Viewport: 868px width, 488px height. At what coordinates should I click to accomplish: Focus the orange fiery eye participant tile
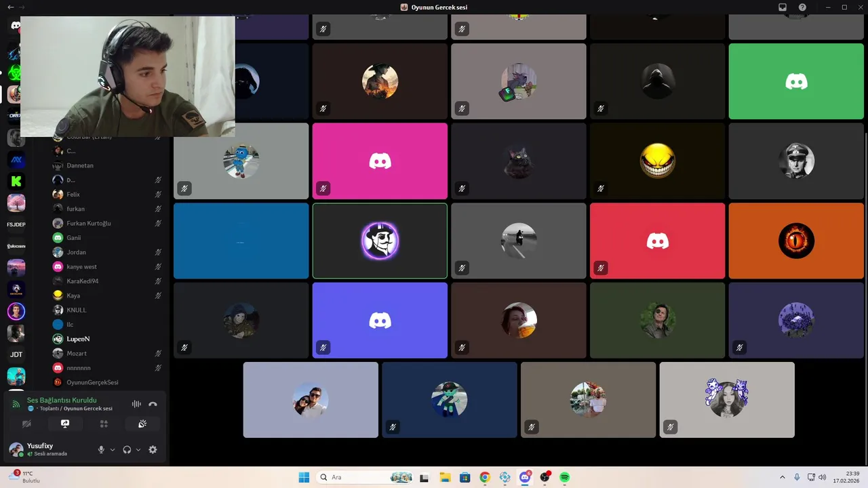click(x=796, y=241)
